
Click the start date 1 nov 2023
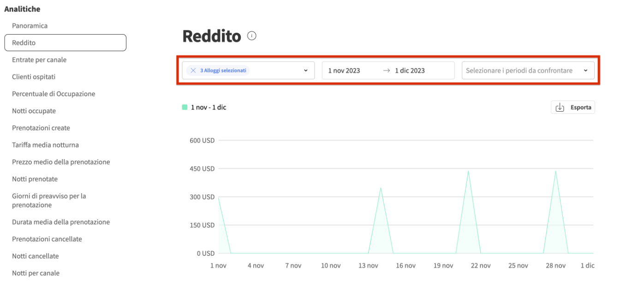point(344,71)
